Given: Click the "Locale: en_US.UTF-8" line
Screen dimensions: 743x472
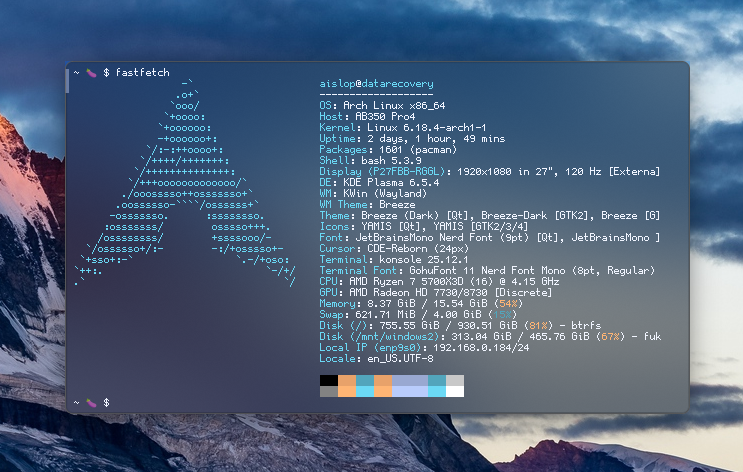Looking at the screenshot, I should (x=376, y=358).
